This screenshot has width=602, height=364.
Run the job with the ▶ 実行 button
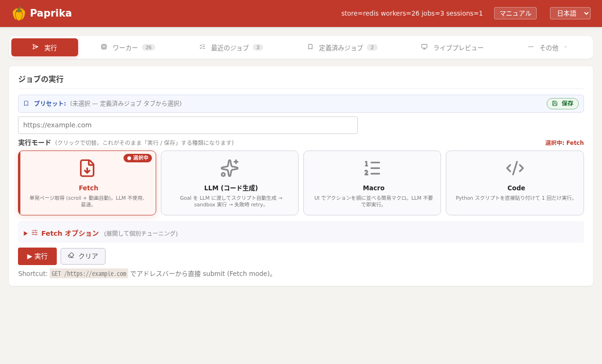click(x=37, y=256)
